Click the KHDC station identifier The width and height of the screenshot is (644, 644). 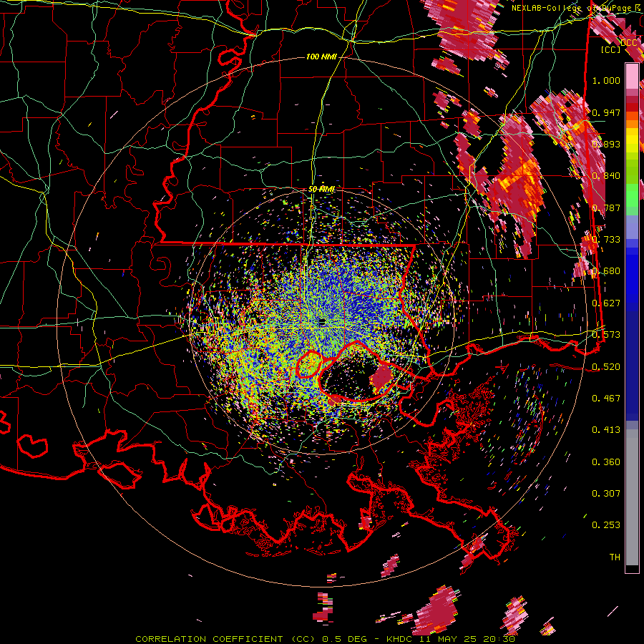point(401,639)
